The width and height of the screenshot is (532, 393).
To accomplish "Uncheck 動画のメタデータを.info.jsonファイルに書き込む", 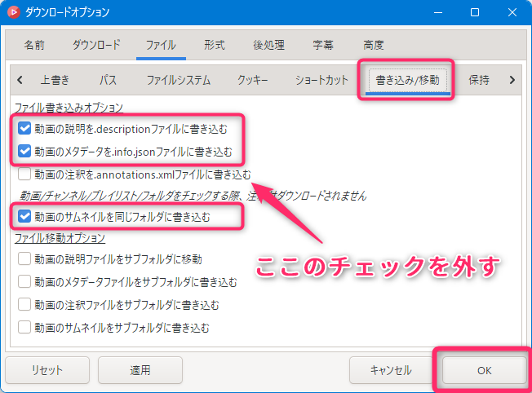I will coord(24,151).
